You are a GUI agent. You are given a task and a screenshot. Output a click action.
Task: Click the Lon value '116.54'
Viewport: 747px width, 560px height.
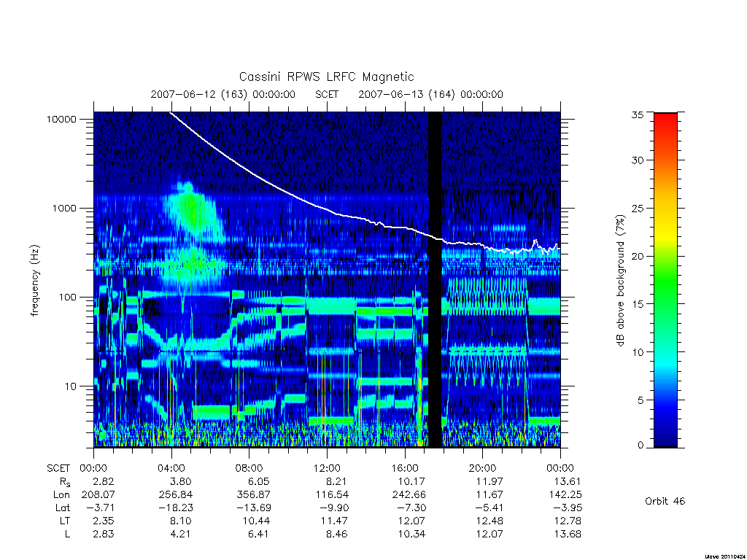pyautogui.click(x=332, y=495)
